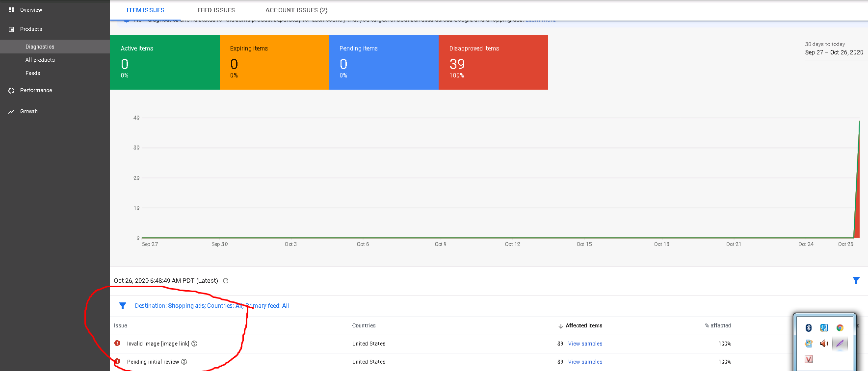
Task: Open the Performance section in sidebar
Action: pos(36,91)
